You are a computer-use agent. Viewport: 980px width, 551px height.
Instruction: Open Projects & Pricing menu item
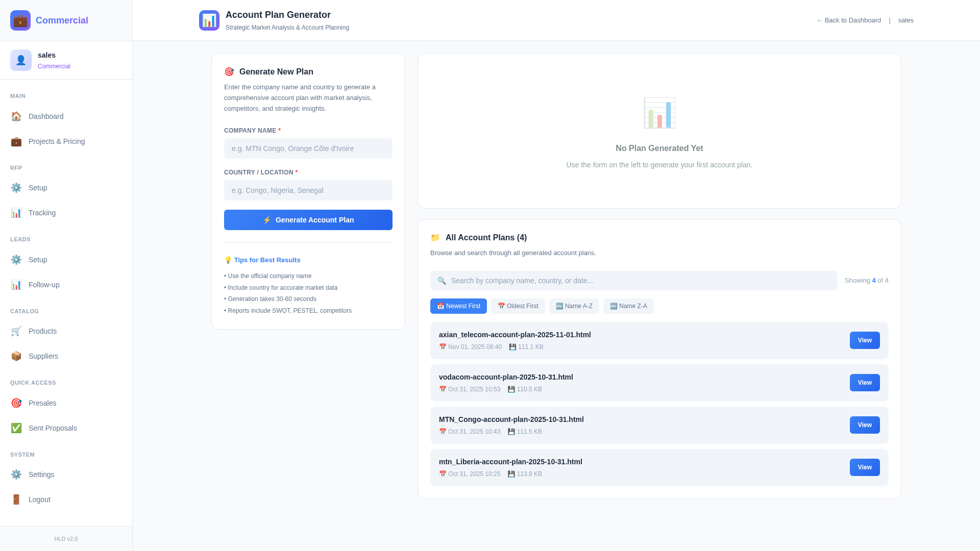66,141
